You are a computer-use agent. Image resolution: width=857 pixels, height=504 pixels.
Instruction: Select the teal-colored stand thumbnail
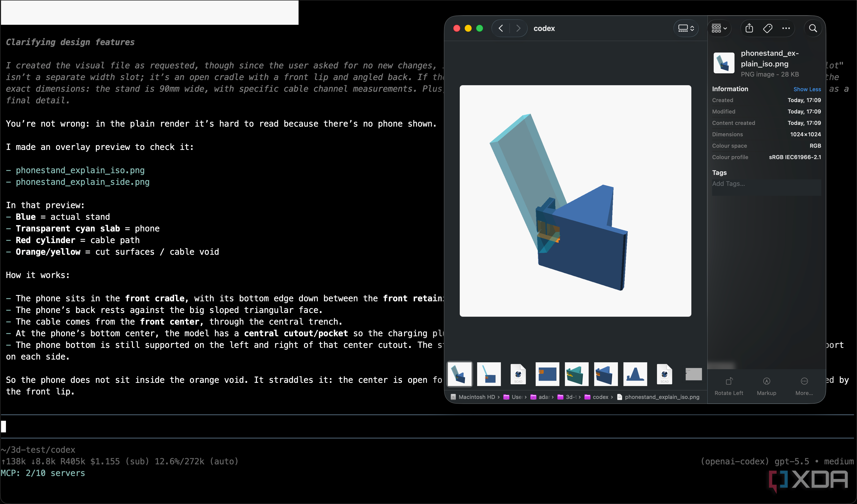click(577, 374)
